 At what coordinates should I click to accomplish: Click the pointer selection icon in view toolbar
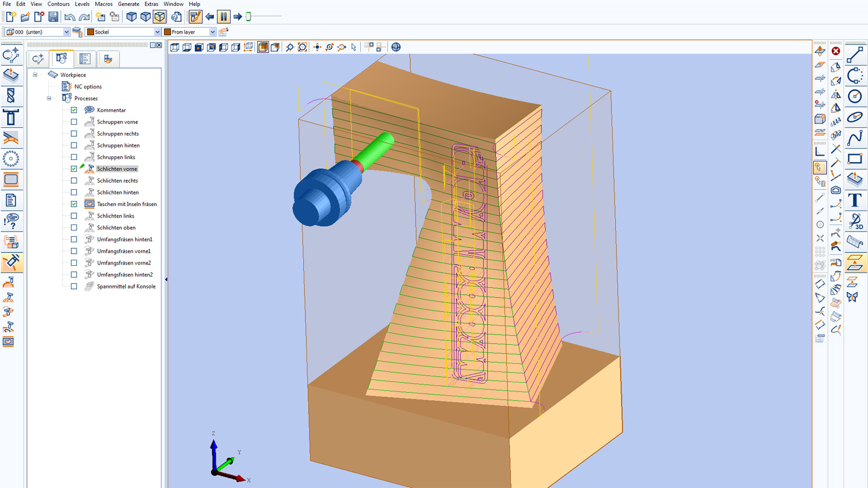click(354, 47)
